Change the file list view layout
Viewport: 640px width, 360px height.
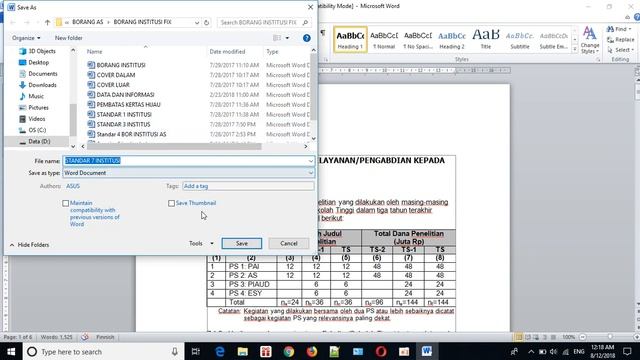pos(277,38)
